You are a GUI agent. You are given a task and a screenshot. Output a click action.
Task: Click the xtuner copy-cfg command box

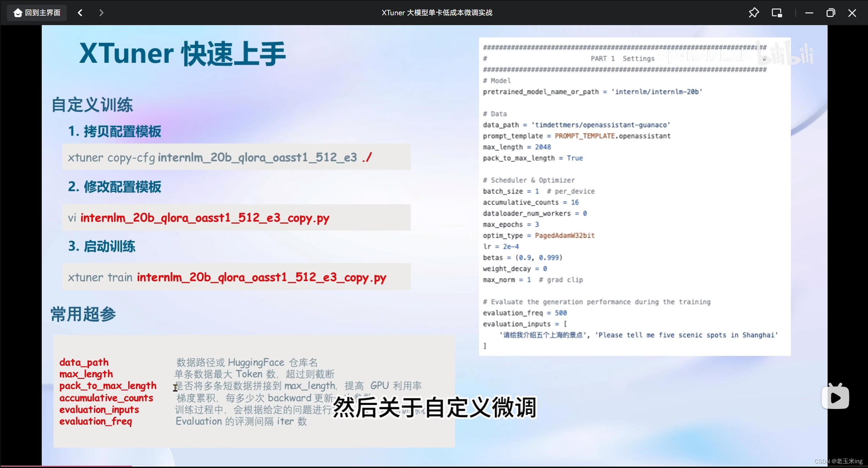236,157
